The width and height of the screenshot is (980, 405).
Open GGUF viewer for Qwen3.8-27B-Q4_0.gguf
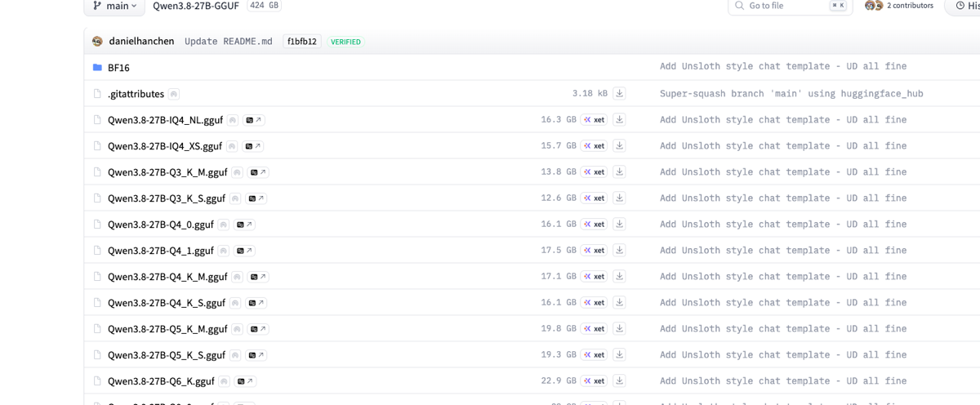point(244,225)
